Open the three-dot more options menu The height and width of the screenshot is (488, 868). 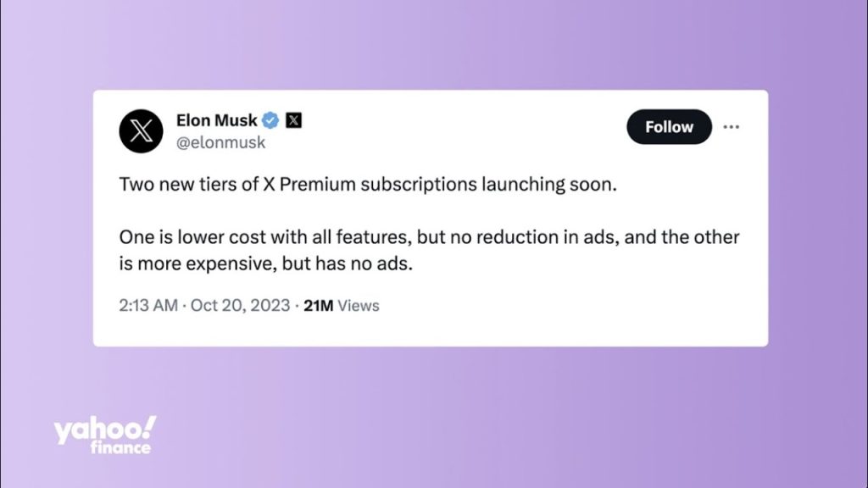pyautogui.click(x=731, y=127)
